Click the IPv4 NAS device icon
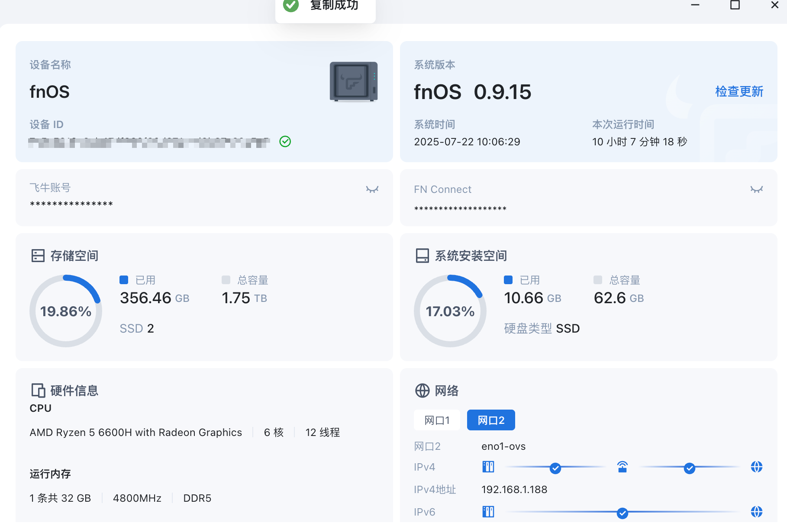 (488, 467)
